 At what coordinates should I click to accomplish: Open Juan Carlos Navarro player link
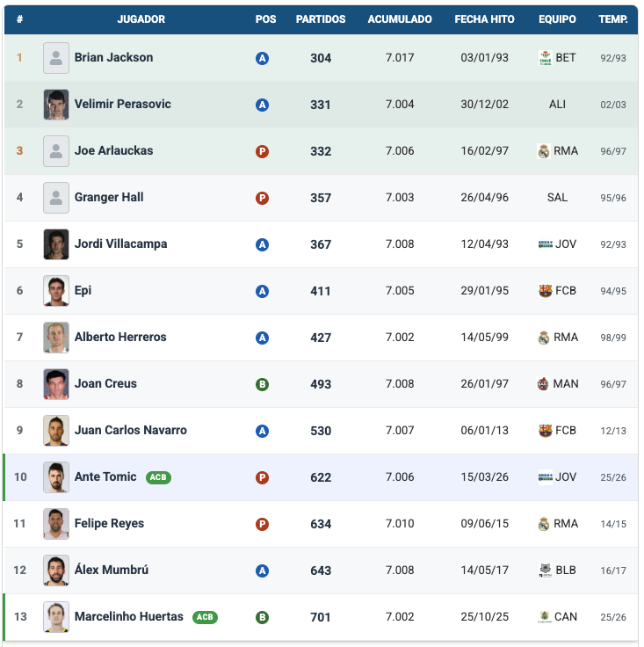click(x=130, y=431)
